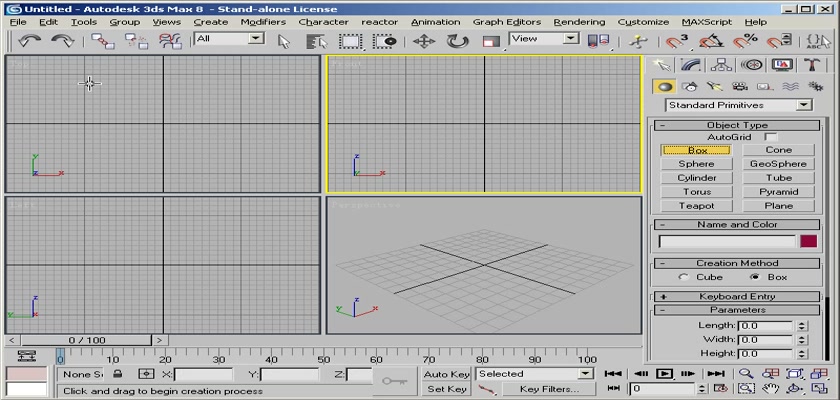840x400 pixels.
Task: Collapse the Name and Color rollout
Action: pos(737,225)
